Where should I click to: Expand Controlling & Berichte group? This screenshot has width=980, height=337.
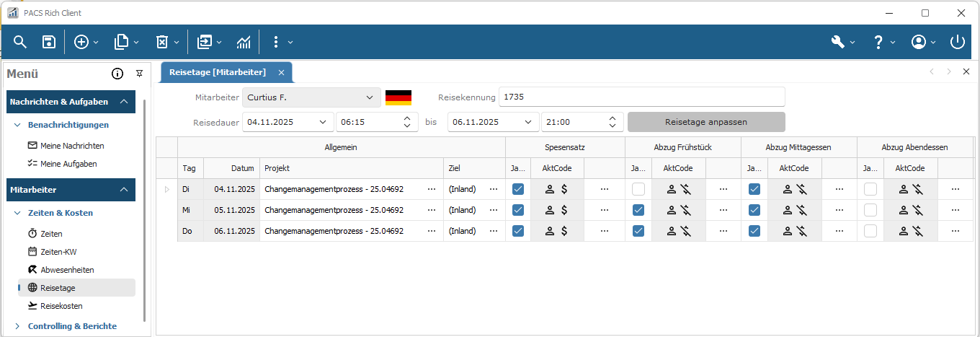click(x=17, y=326)
